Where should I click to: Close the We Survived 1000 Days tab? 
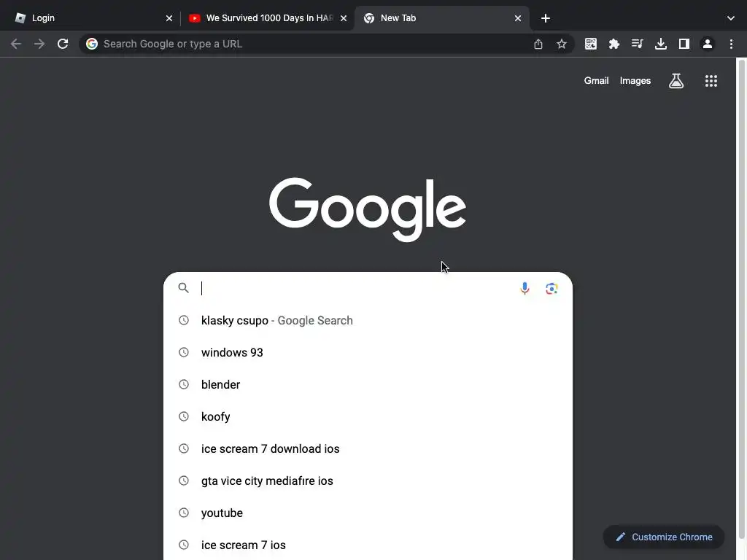344,18
